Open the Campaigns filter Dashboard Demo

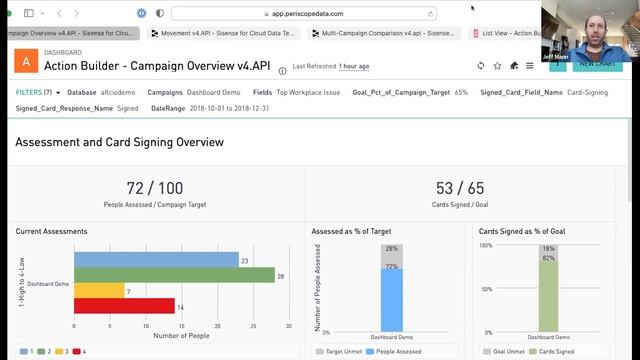point(213,93)
